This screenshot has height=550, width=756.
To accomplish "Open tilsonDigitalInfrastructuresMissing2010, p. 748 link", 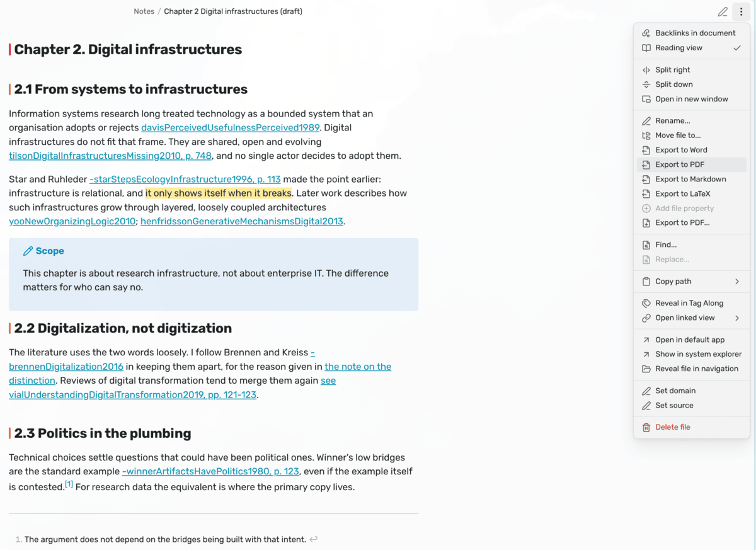I will (110, 156).
